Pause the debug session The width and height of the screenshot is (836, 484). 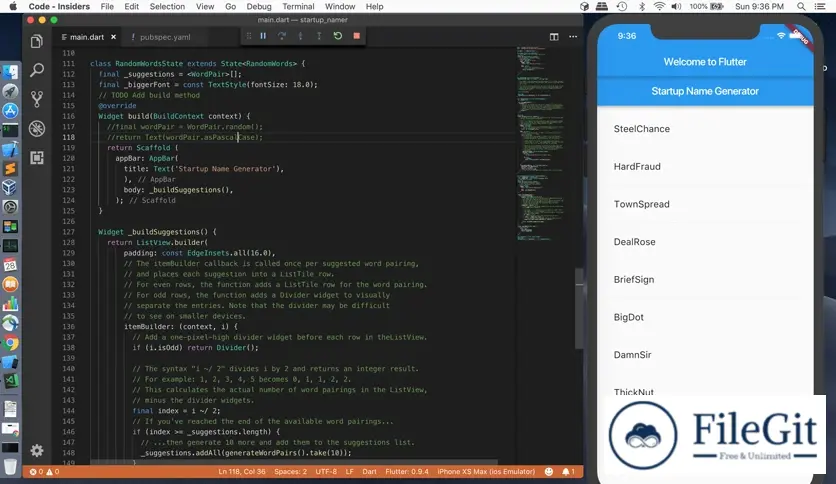pyautogui.click(x=263, y=36)
